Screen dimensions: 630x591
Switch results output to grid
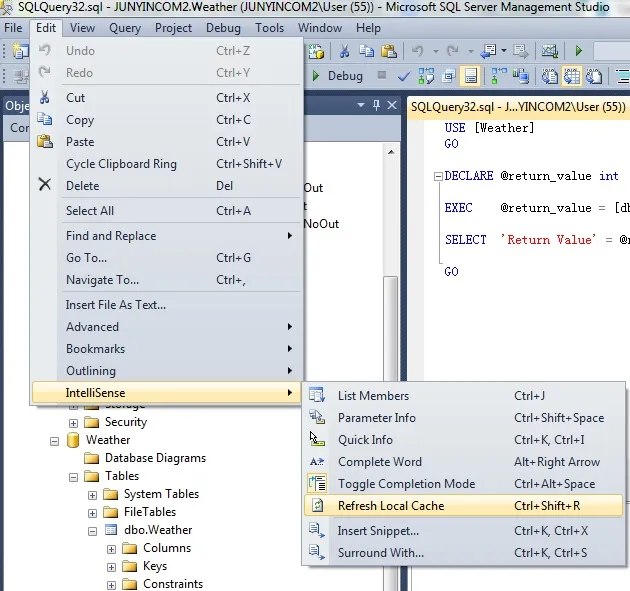pyautogui.click(x=572, y=76)
